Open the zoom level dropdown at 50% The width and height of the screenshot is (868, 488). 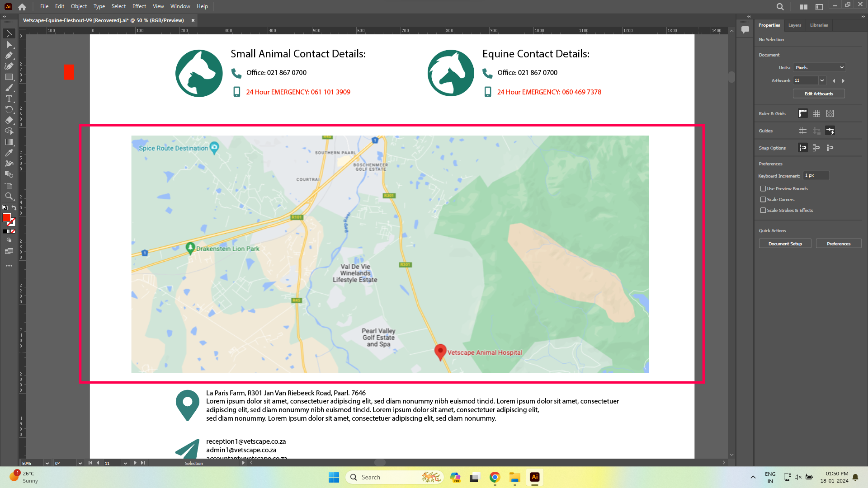pyautogui.click(x=47, y=463)
